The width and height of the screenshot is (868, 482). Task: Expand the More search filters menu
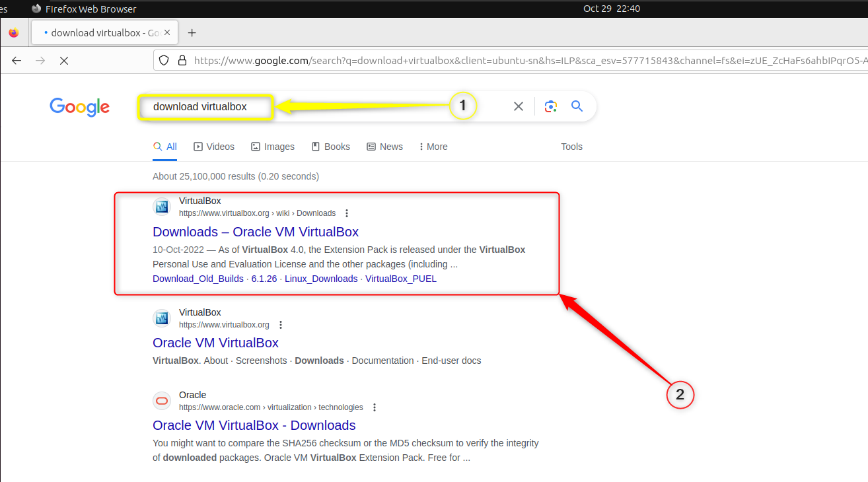coord(433,147)
